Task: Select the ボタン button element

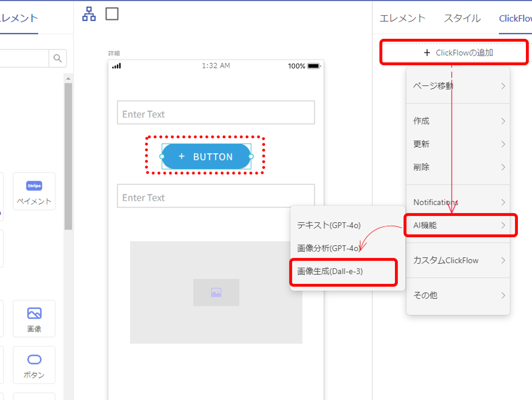Action: click(x=34, y=365)
